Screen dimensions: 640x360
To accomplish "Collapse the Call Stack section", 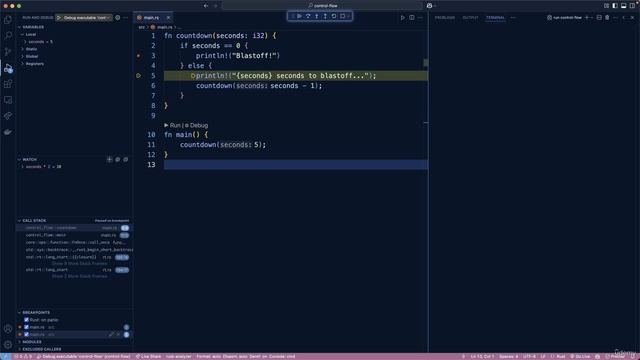I will click(x=34, y=220).
